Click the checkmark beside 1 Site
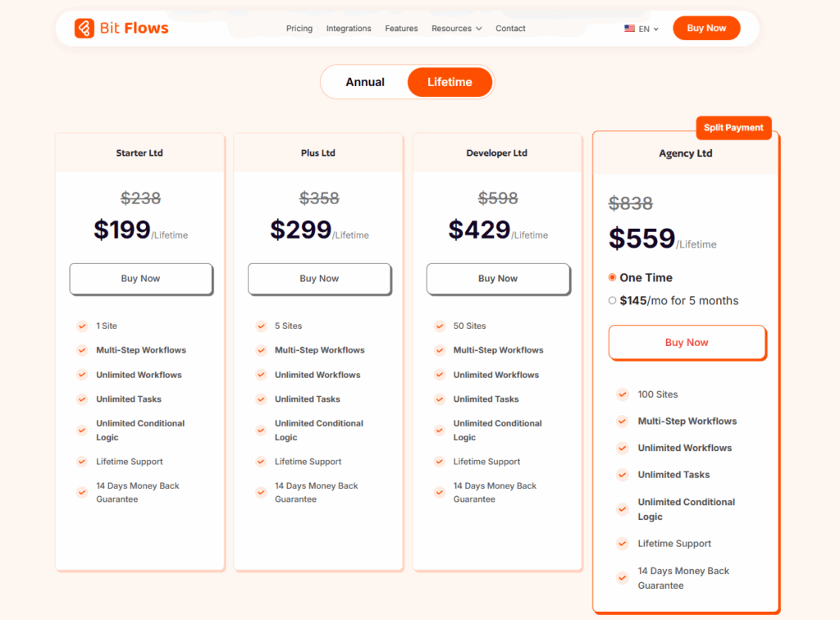Viewport: 840px width, 620px height. pos(82,326)
